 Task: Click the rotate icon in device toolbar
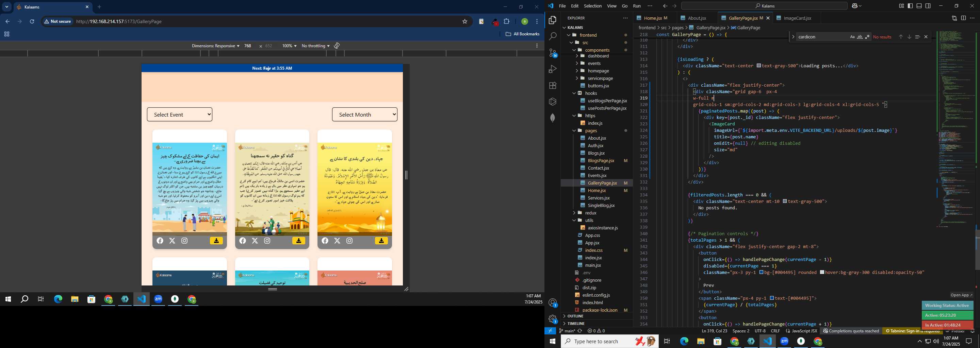pyautogui.click(x=337, y=46)
